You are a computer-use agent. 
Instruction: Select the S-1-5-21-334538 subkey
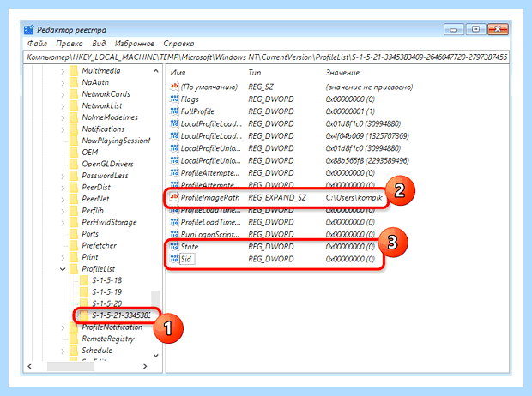121,315
